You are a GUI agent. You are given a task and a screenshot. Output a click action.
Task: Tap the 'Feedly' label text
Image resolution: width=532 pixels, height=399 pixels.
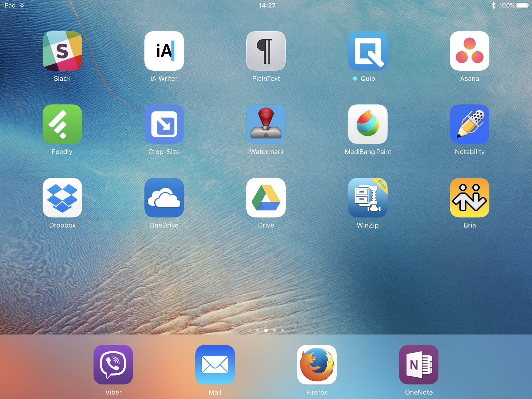62,152
